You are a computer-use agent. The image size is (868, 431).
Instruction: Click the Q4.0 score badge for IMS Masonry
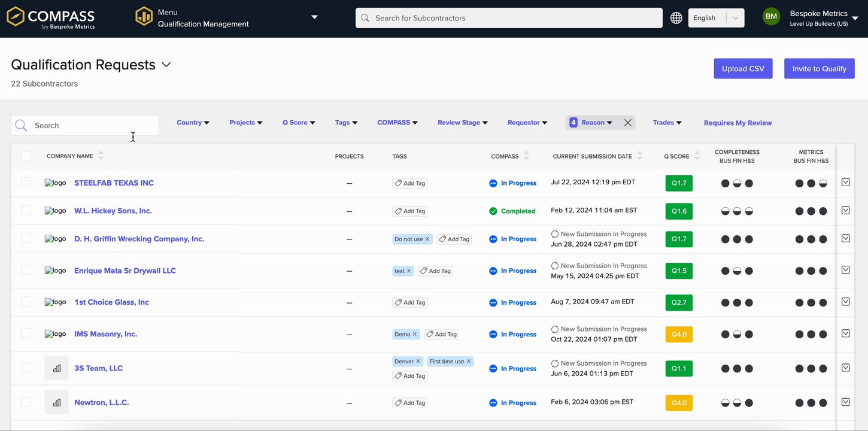[679, 334]
